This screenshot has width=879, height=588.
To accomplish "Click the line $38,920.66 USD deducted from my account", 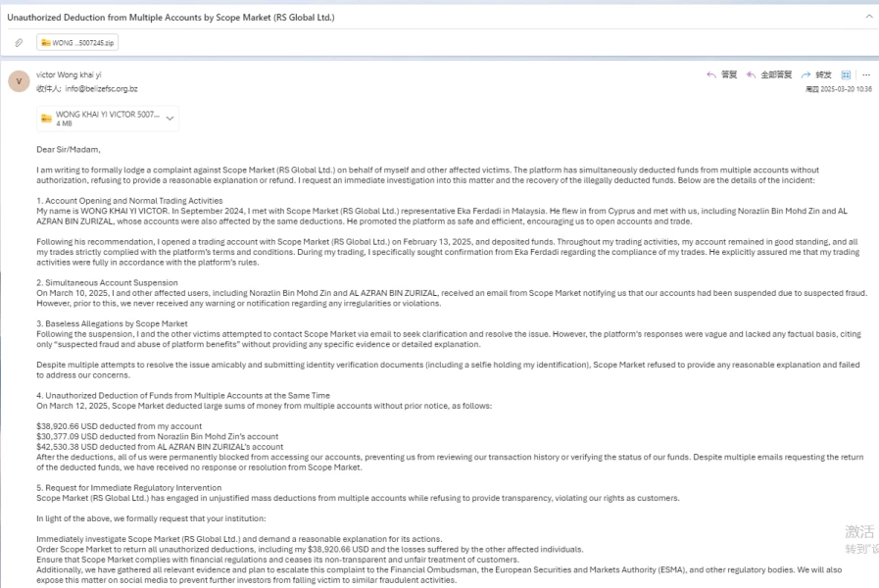I will point(119,426).
